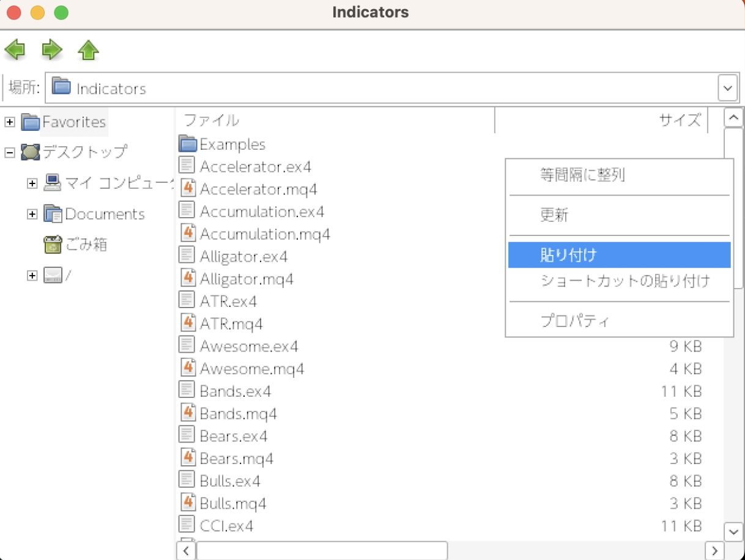
Task: Go up one folder level
Action: (x=89, y=50)
